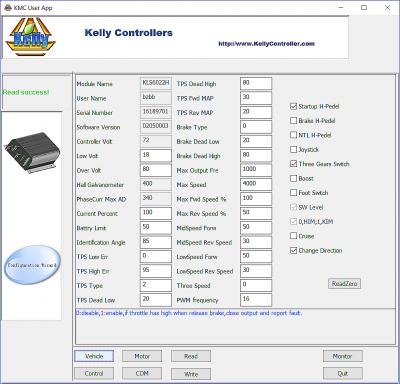
Task: Toggle the Three Gears Switch checkbox
Action: 293,164
